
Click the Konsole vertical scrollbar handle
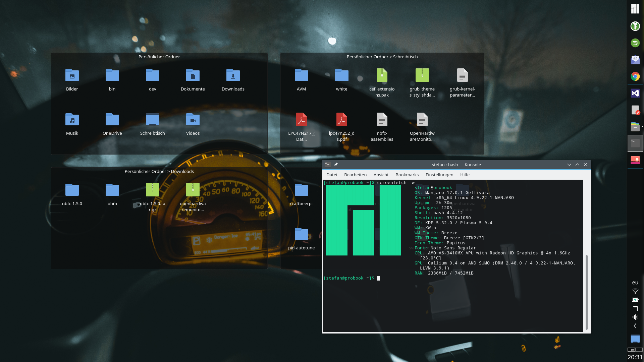[586, 292]
